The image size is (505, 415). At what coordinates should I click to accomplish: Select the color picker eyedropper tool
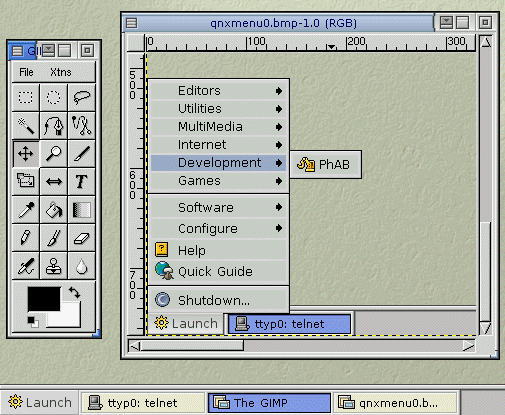tap(26, 210)
